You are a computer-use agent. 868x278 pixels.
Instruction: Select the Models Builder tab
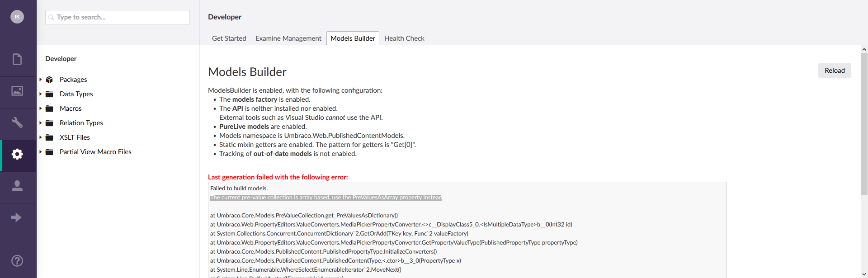[x=353, y=38]
